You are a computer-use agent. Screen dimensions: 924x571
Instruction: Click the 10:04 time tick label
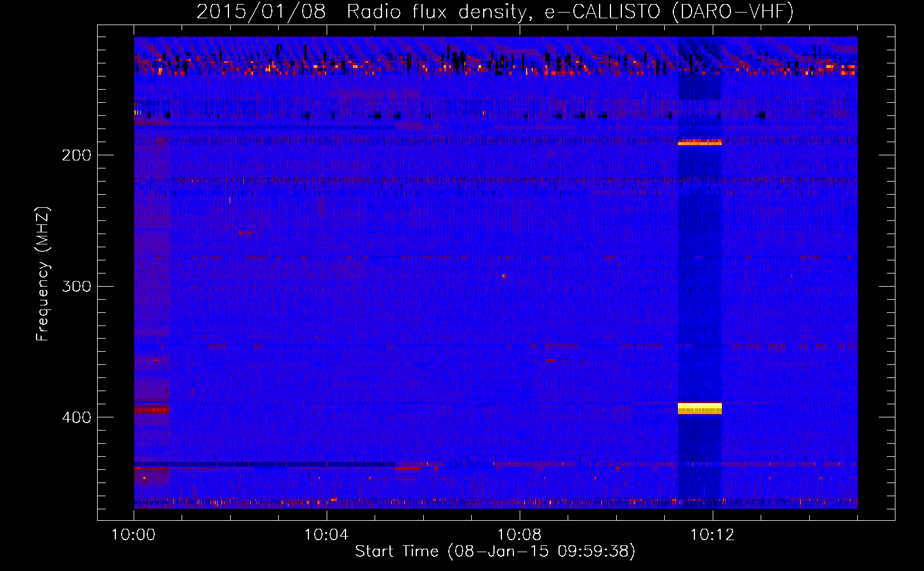(327, 535)
